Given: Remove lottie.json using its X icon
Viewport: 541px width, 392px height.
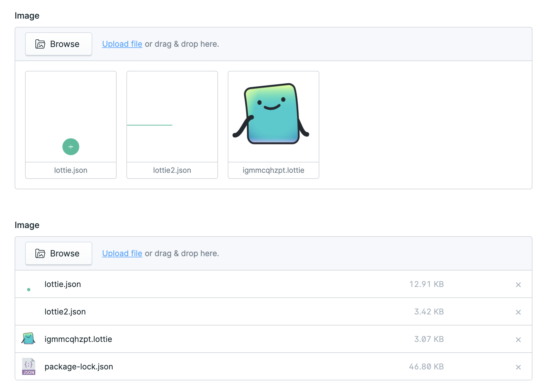Looking at the screenshot, I should tap(518, 285).
